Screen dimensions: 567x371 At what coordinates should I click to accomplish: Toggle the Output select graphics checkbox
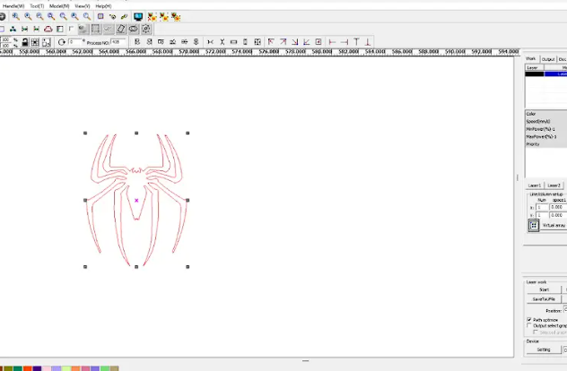pos(529,325)
